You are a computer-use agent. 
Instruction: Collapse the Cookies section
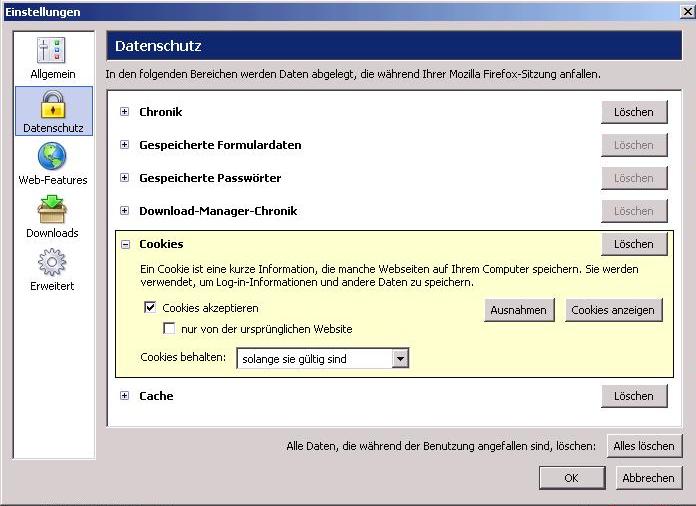(x=125, y=244)
